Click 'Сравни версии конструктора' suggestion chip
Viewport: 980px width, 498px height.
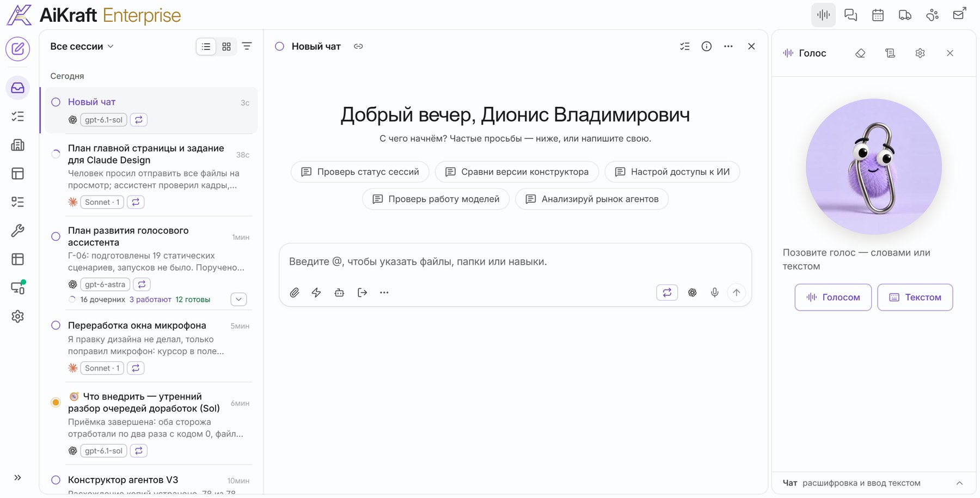[x=517, y=172]
